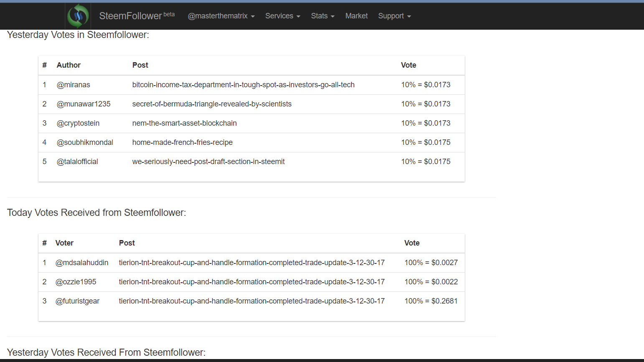Click Vote header in today votes table

tap(412, 243)
